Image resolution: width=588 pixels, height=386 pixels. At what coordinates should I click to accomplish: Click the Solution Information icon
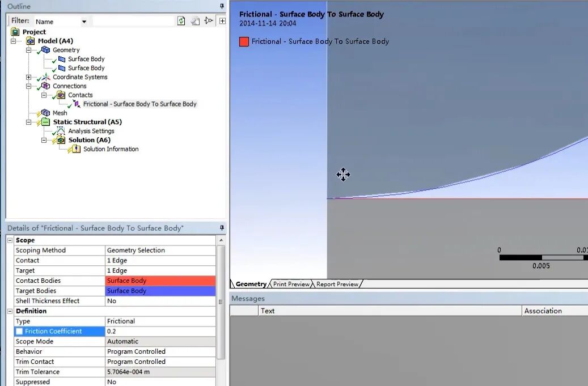76,149
